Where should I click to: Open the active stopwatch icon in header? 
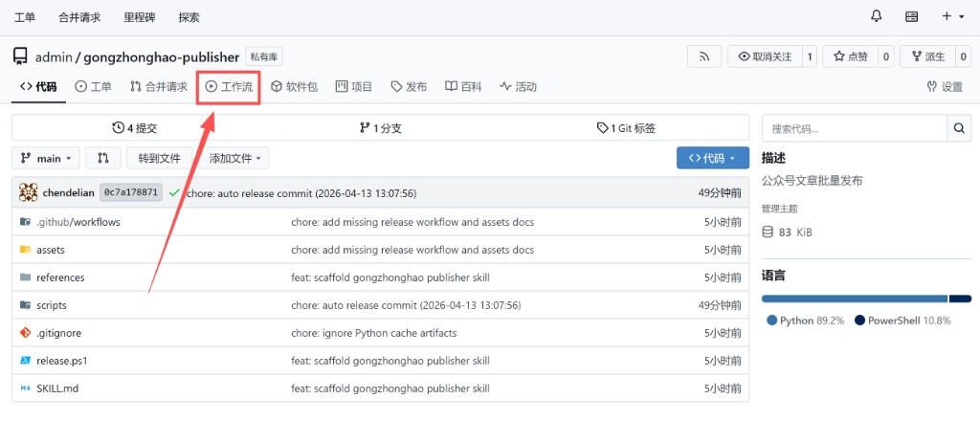(x=912, y=16)
